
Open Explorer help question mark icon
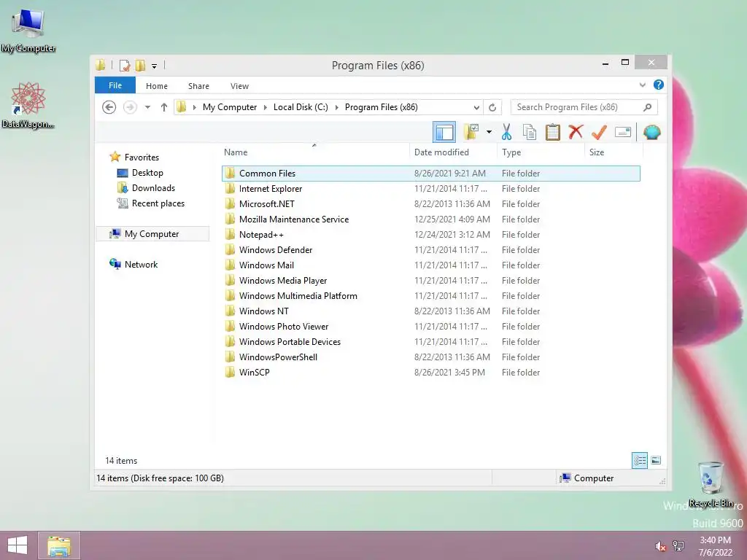(x=659, y=85)
